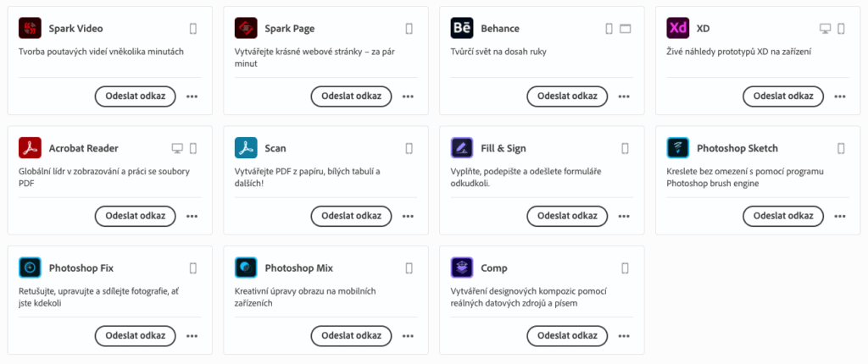Screen dimensions: 868x364
Task: Expand the three-dot menu for Scan
Action: point(409,216)
